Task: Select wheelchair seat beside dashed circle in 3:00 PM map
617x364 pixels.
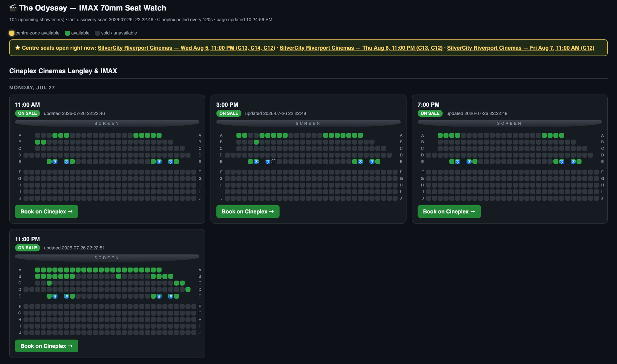Action: click(x=268, y=162)
